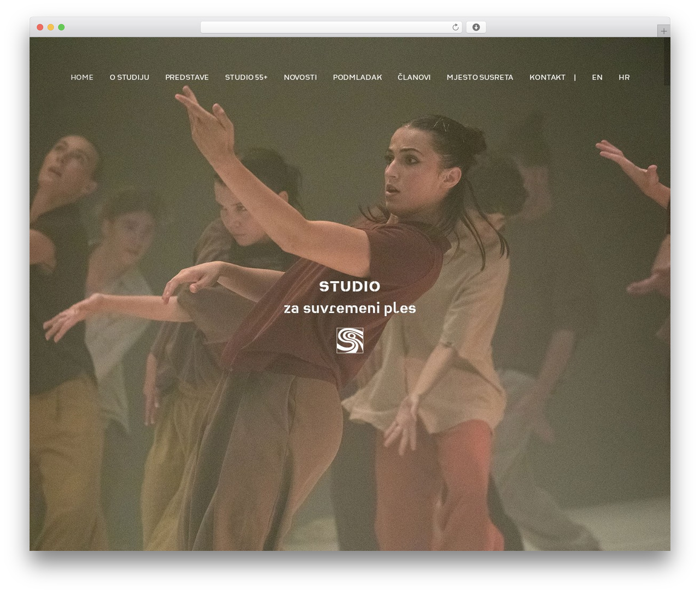
Task: Click the studio S logo emblem
Action: [350, 340]
